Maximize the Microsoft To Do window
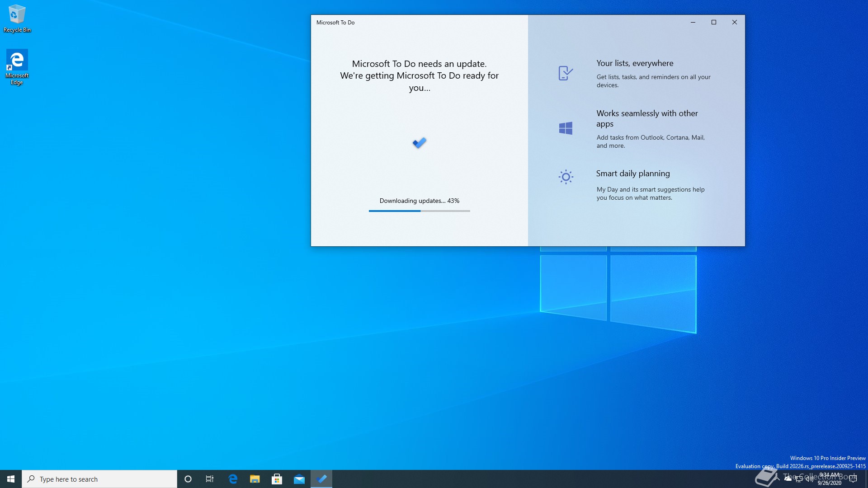868x488 pixels. (x=714, y=22)
